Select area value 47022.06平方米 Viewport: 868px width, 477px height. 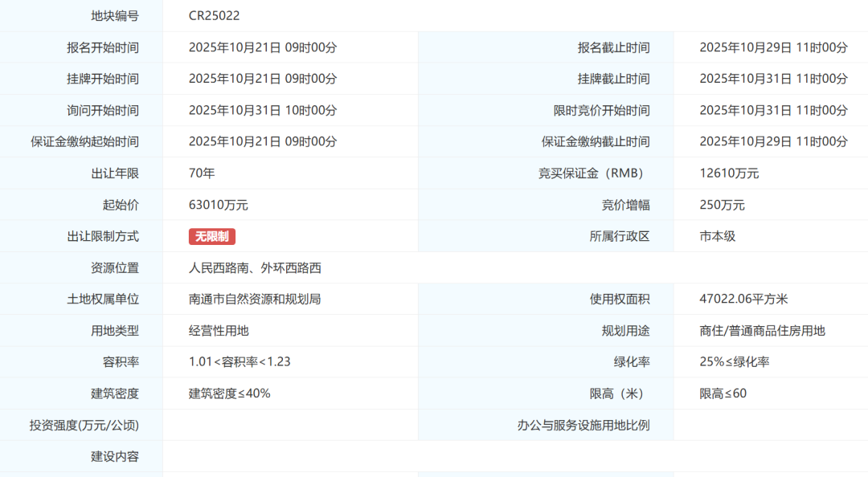[x=743, y=299]
